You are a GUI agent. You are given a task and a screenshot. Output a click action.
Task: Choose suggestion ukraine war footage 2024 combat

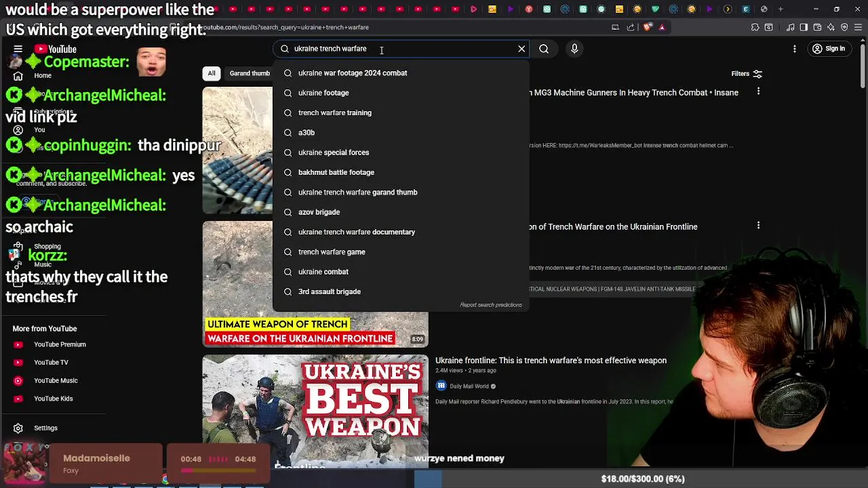coord(401,73)
